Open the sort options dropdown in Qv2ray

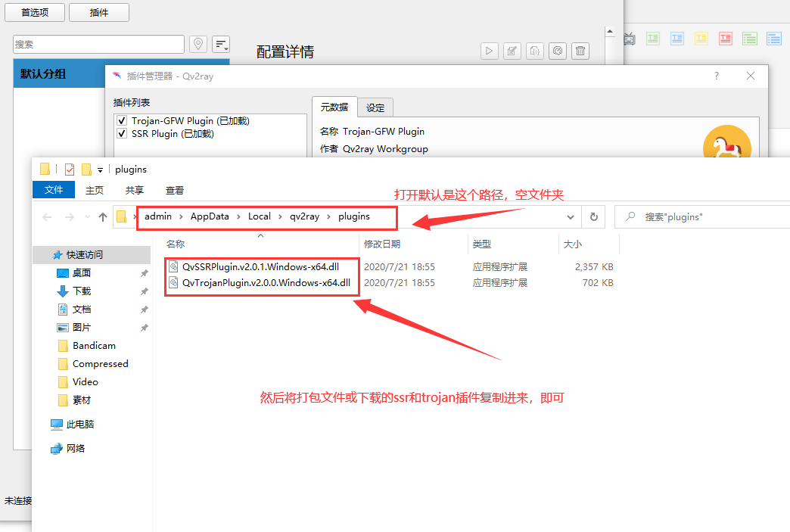(x=221, y=45)
